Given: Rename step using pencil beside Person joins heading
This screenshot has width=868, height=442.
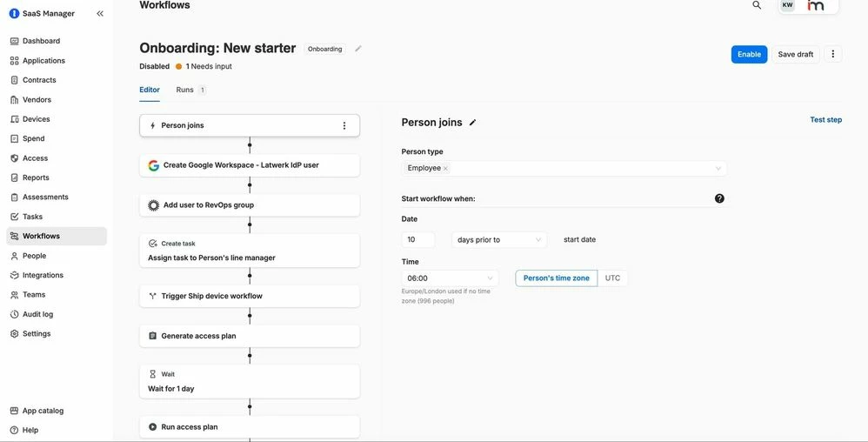Looking at the screenshot, I should tap(472, 123).
